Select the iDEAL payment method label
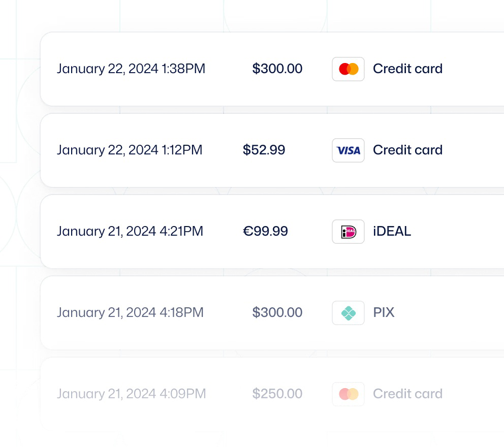 [x=392, y=232]
